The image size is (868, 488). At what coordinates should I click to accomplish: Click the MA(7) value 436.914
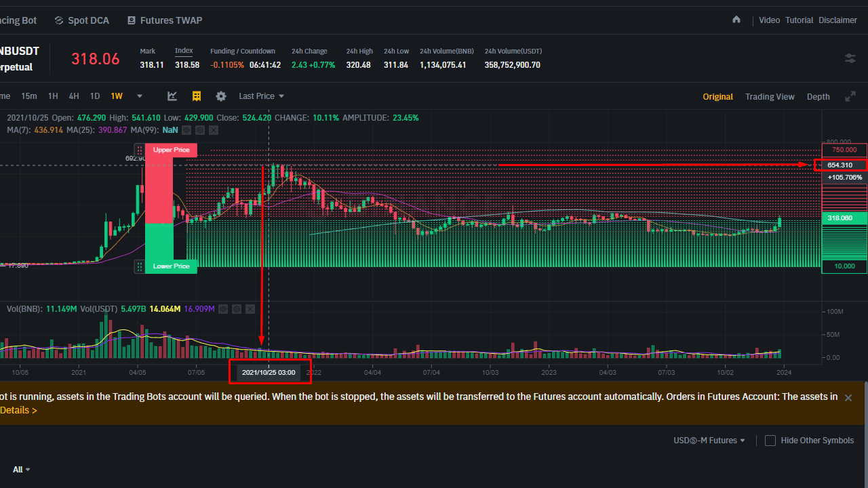tap(49, 130)
